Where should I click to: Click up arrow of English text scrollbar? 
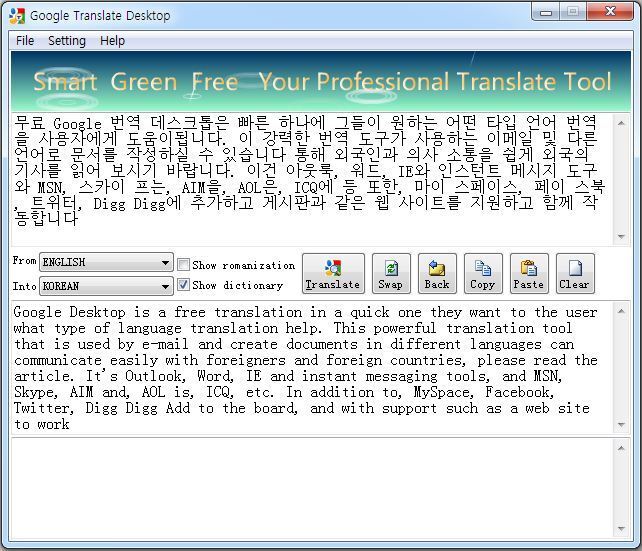[621, 311]
